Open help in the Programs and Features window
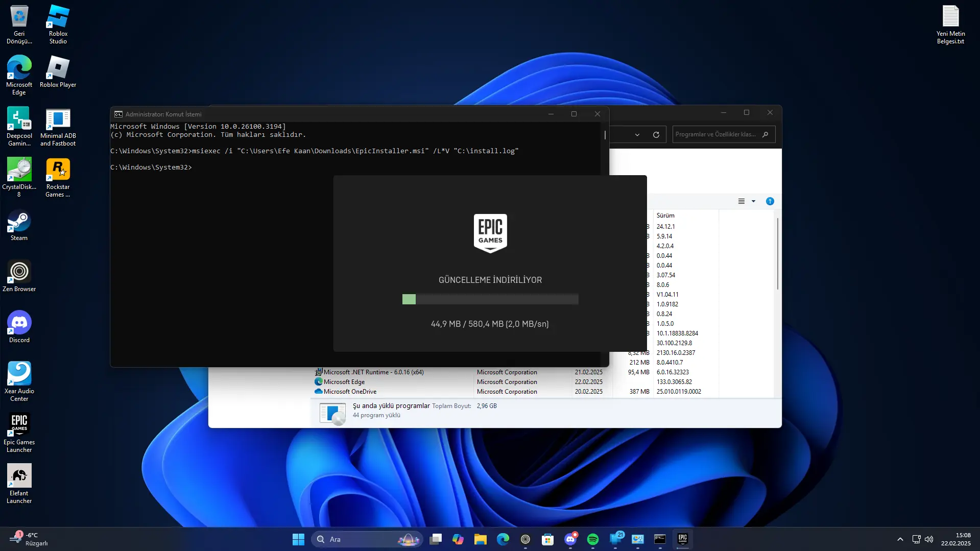Image resolution: width=980 pixels, height=551 pixels. coord(770,201)
